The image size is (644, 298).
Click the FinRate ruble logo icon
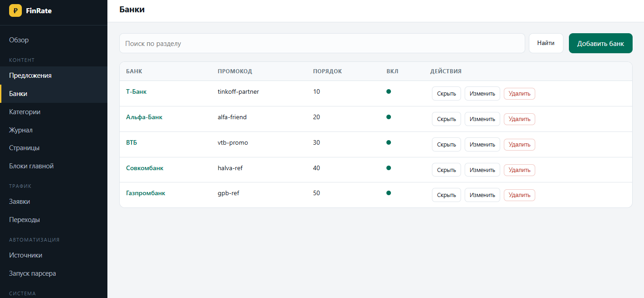[x=15, y=10]
